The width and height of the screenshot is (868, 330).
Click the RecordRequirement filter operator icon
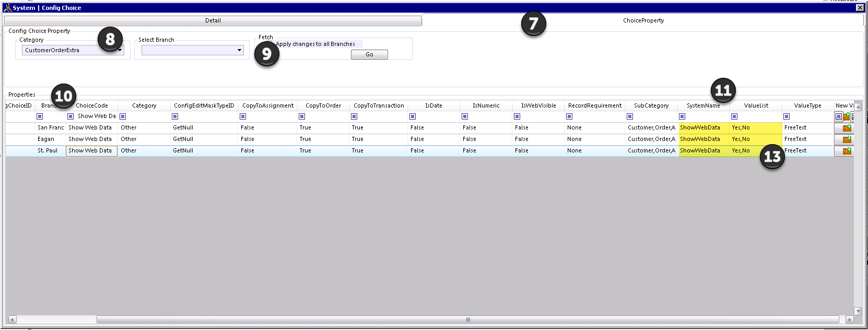tap(569, 116)
